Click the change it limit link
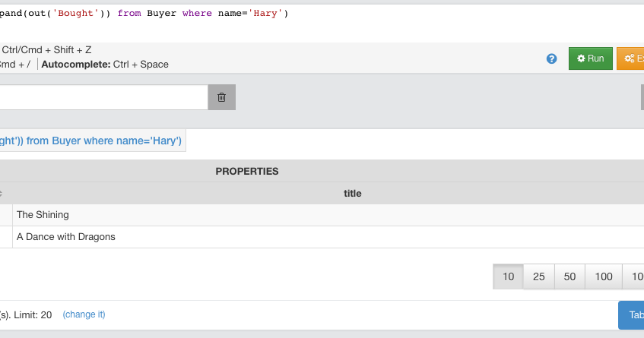Viewport: 644px width, 338px height. [84, 314]
